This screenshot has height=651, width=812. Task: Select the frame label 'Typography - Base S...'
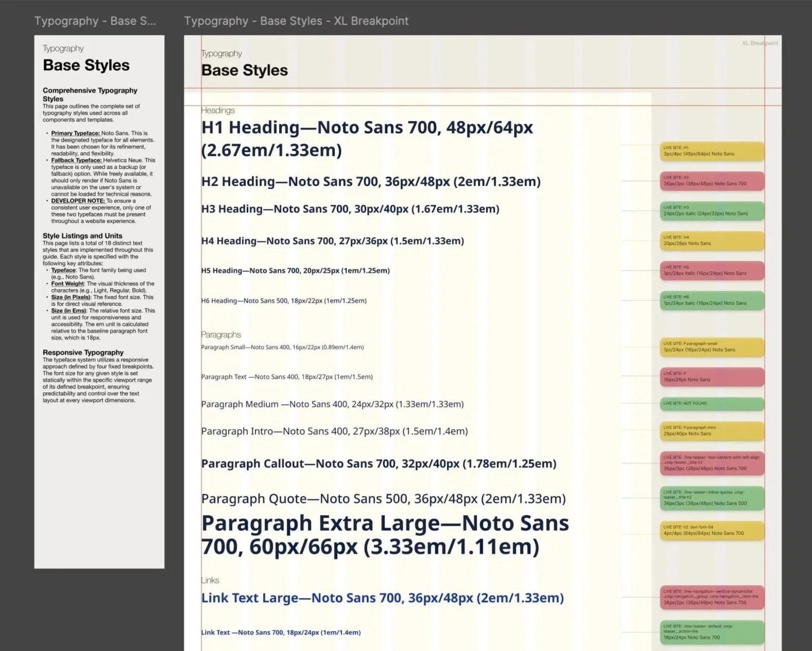coord(95,21)
